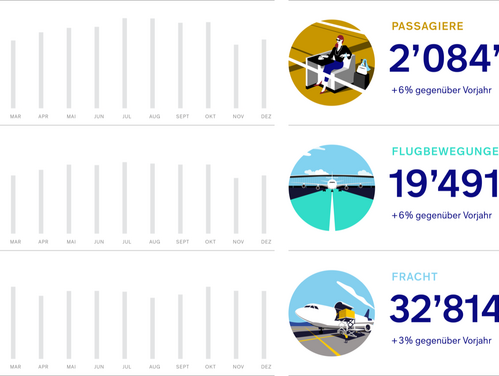Select the FLUGBEWEGUNGEN heading
This screenshot has height=376, width=499.
[x=445, y=151]
